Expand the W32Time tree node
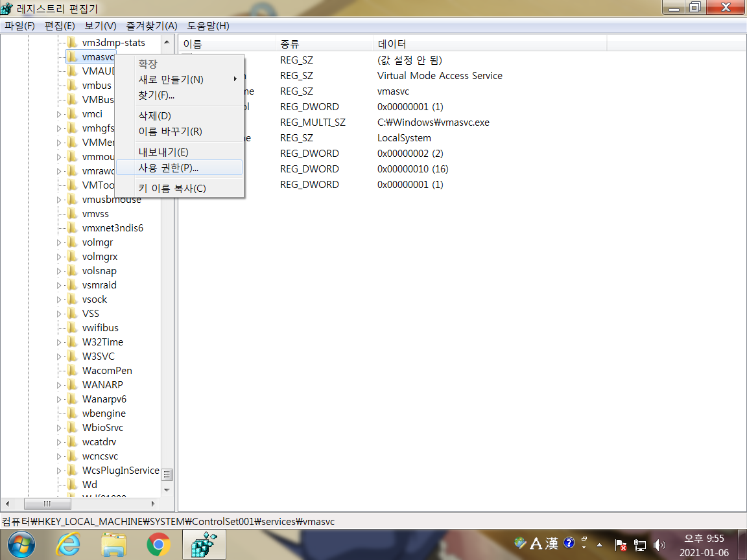This screenshot has height=560, width=747. pyautogui.click(x=59, y=342)
